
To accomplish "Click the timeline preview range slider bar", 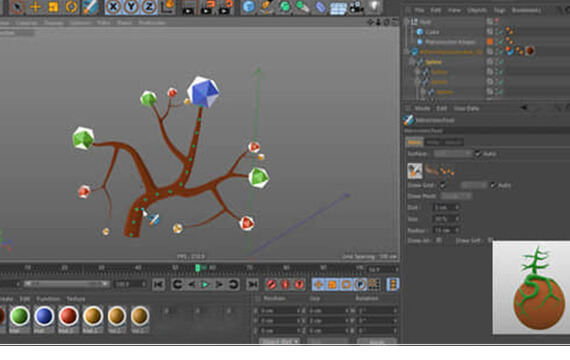I will pos(66,284).
